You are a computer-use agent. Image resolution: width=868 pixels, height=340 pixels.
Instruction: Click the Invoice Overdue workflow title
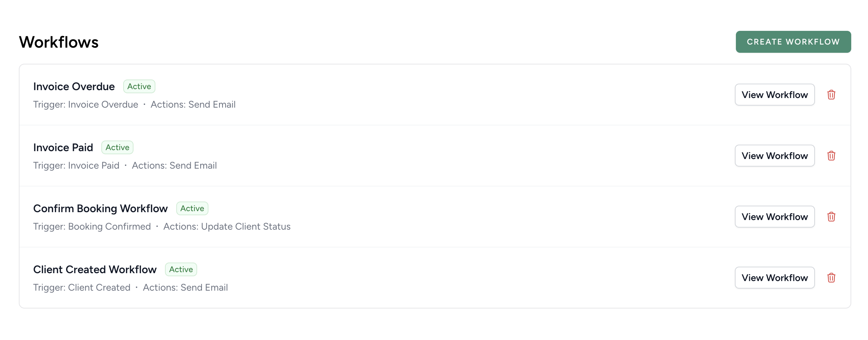coord(74,86)
